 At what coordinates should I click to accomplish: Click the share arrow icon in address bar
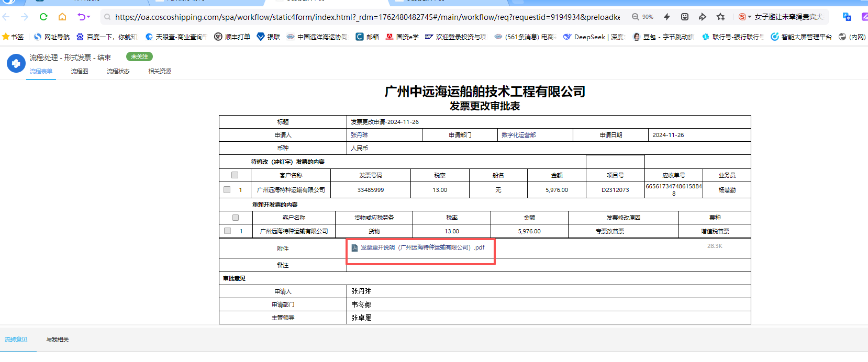click(702, 17)
